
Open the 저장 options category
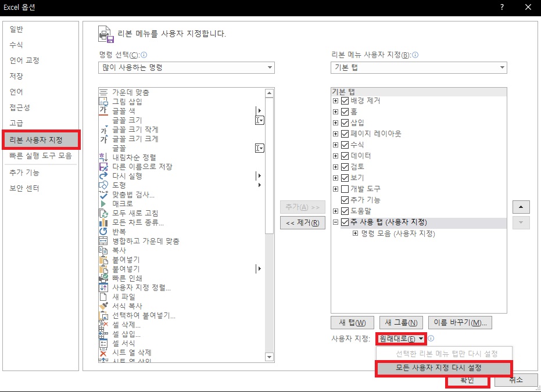[41, 76]
